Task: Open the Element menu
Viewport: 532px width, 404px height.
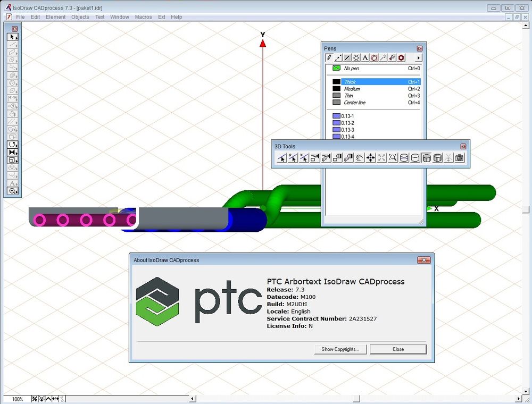Action: pyautogui.click(x=56, y=17)
